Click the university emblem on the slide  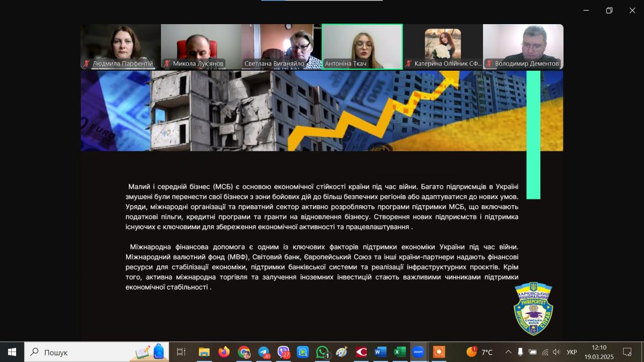point(533,309)
